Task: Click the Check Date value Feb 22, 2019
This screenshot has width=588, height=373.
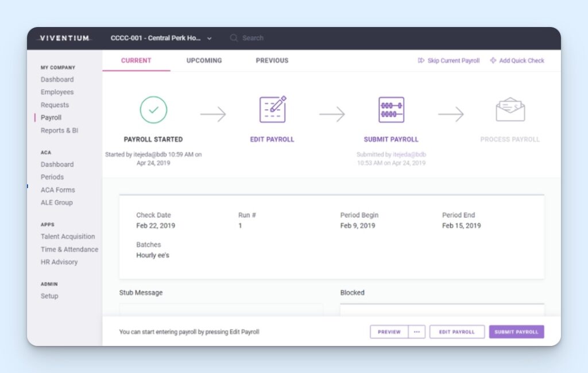Action: (156, 225)
